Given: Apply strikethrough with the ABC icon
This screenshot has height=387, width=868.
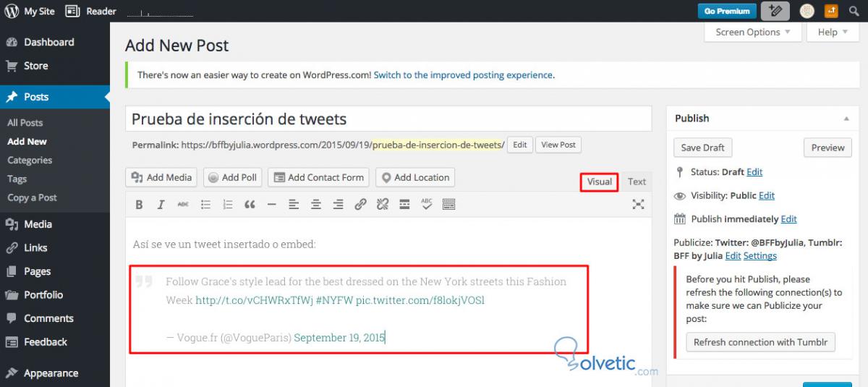Looking at the screenshot, I should pyautogui.click(x=183, y=205).
